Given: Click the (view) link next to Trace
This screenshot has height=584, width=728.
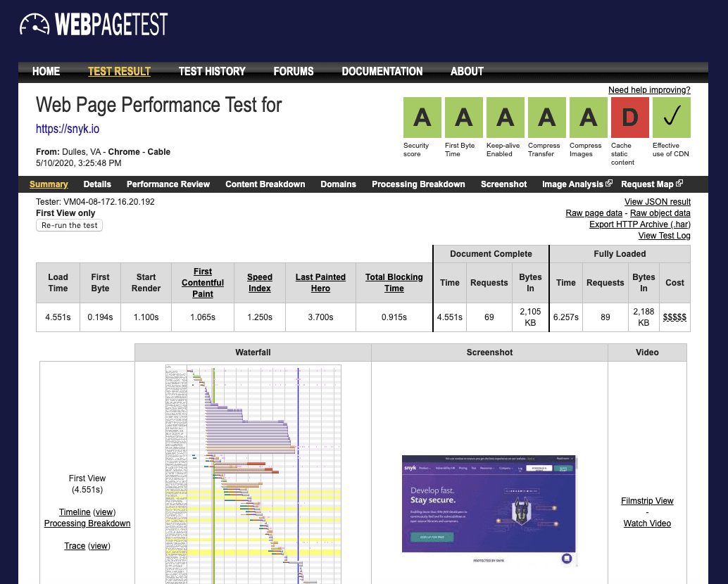Looking at the screenshot, I should coord(99,545).
